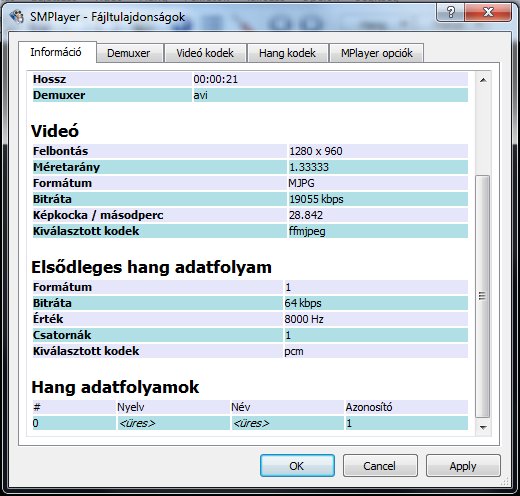
Task: Click the video format value MJPG
Action: coord(301,183)
